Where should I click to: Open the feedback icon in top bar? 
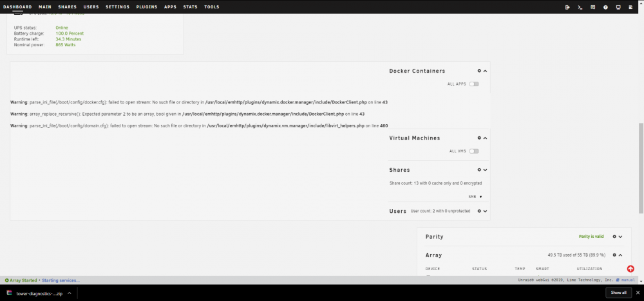coord(592,7)
